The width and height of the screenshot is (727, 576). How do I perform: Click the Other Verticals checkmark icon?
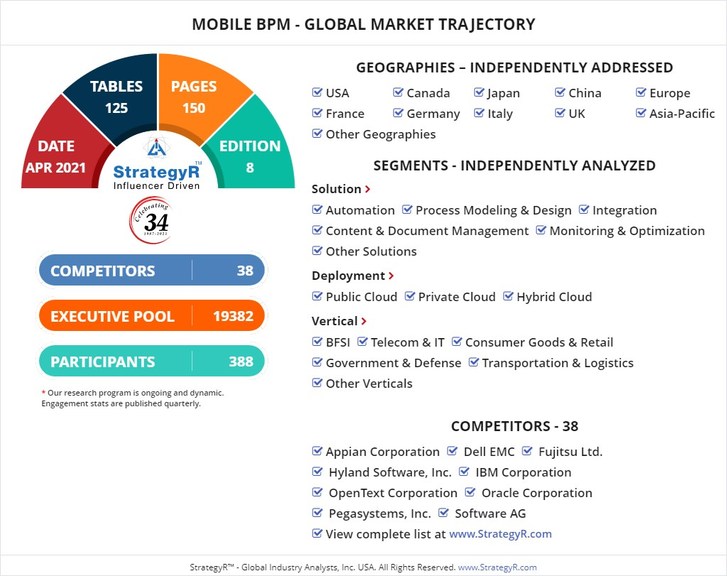(317, 383)
